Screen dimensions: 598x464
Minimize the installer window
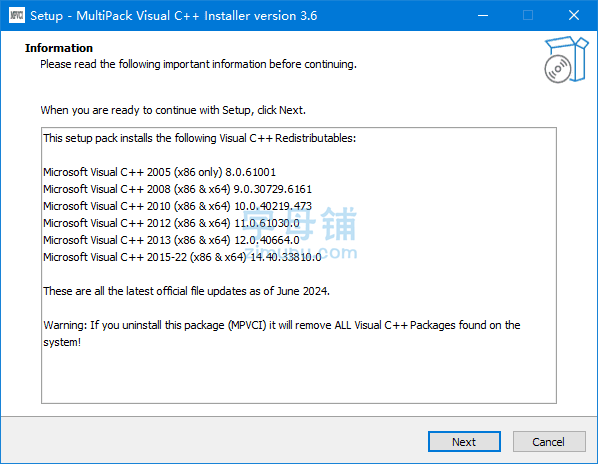(x=483, y=16)
